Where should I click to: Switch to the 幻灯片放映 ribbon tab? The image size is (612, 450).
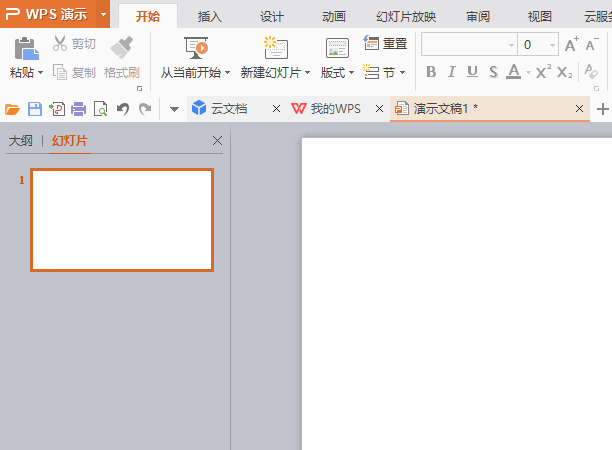click(406, 17)
